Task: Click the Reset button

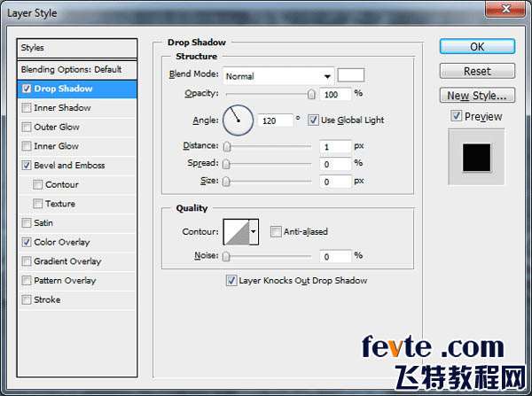Action: [477, 71]
